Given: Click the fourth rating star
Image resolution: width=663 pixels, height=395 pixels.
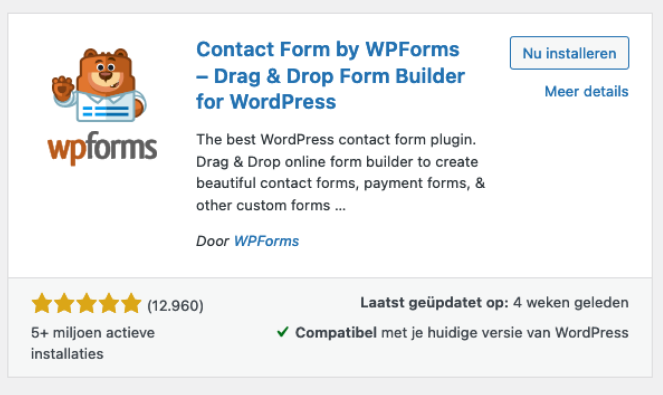Looking at the screenshot, I should 109,303.
